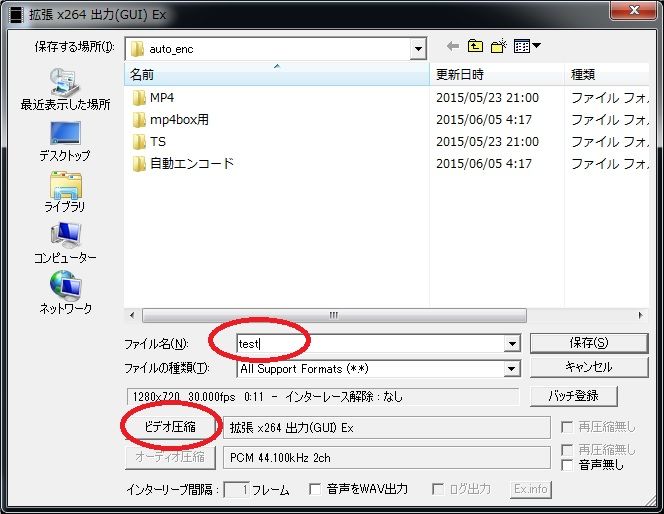Screen dimensions: 664x514
Task: Toggle 再圧縮無し checkbox for audio
Action: 567,449
